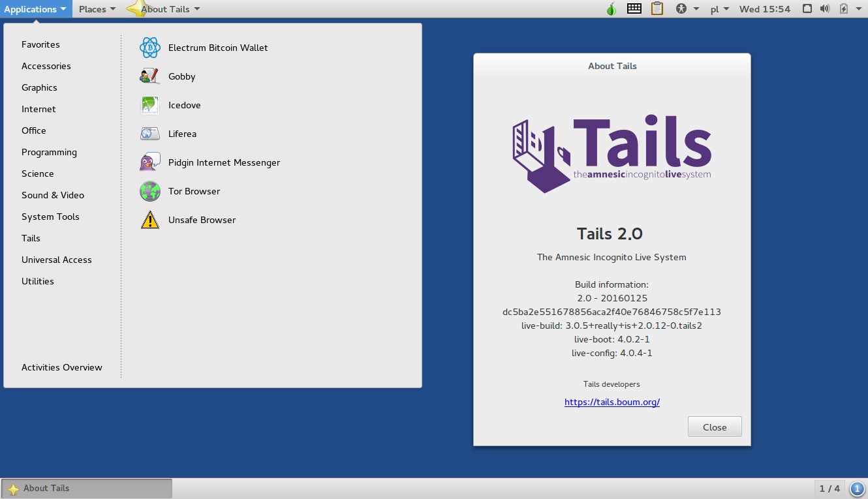Browse the Programming category
The width and height of the screenshot is (868, 499).
click(x=49, y=152)
